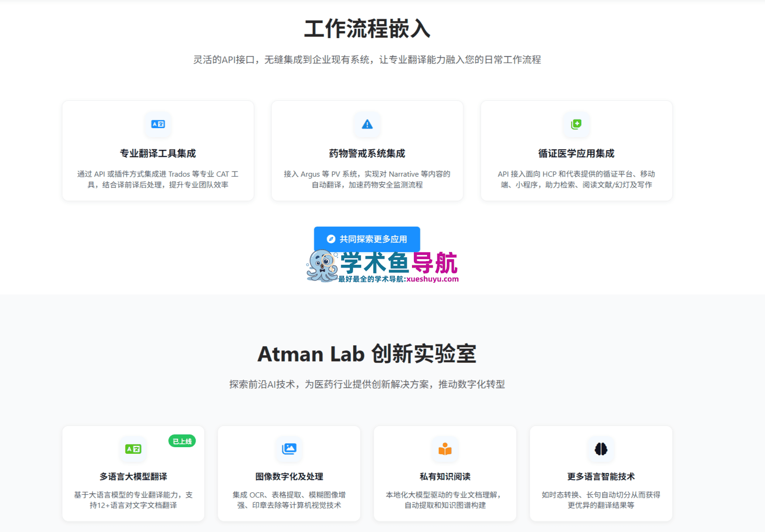Select the 多语言大模型翻译 card title

pyautogui.click(x=133, y=477)
